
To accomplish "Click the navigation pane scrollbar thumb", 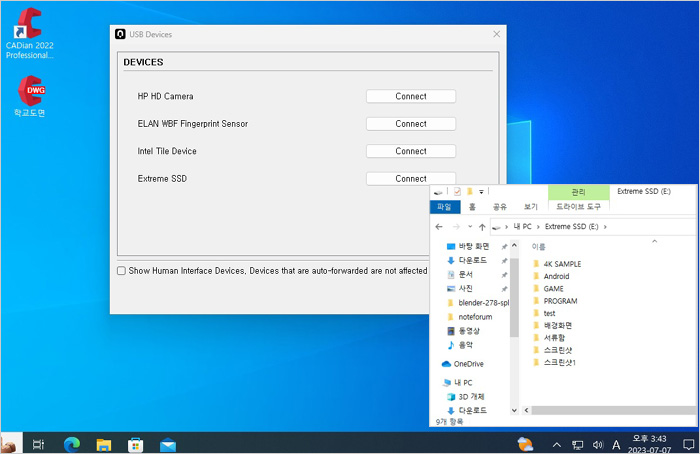I will click(514, 297).
